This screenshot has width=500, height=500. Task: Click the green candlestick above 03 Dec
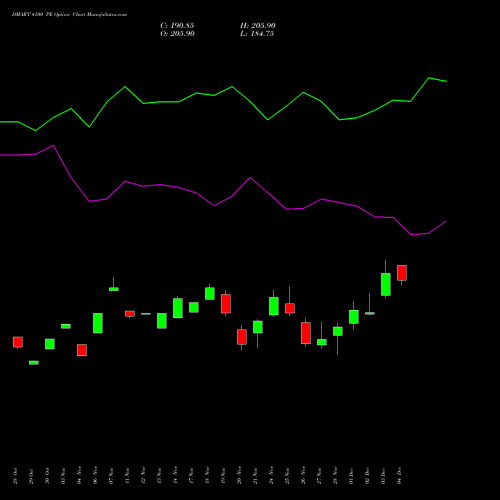(x=386, y=284)
